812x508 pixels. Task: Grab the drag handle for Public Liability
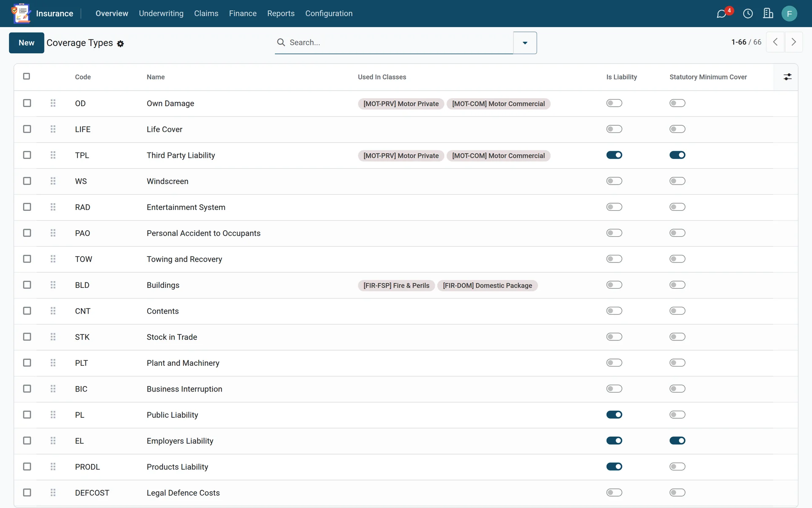pos(53,415)
